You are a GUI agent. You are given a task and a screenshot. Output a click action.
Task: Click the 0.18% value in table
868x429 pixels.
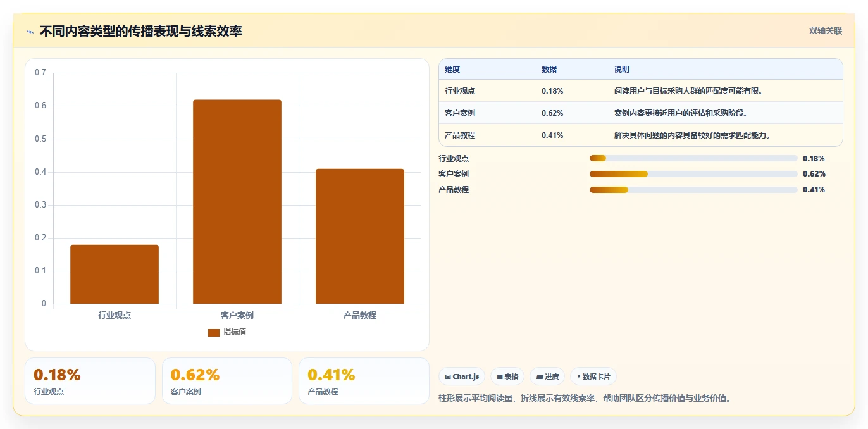(552, 91)
